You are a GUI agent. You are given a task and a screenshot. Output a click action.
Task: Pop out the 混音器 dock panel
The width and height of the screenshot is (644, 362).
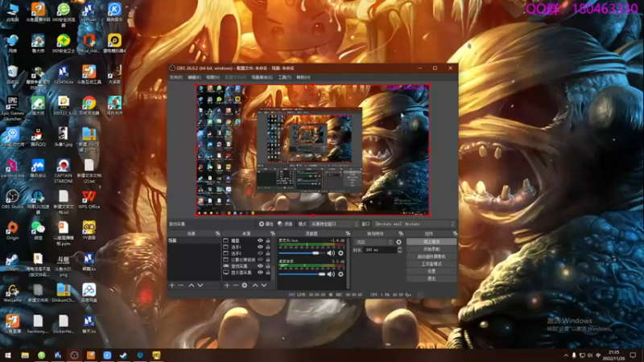[348, 233]
